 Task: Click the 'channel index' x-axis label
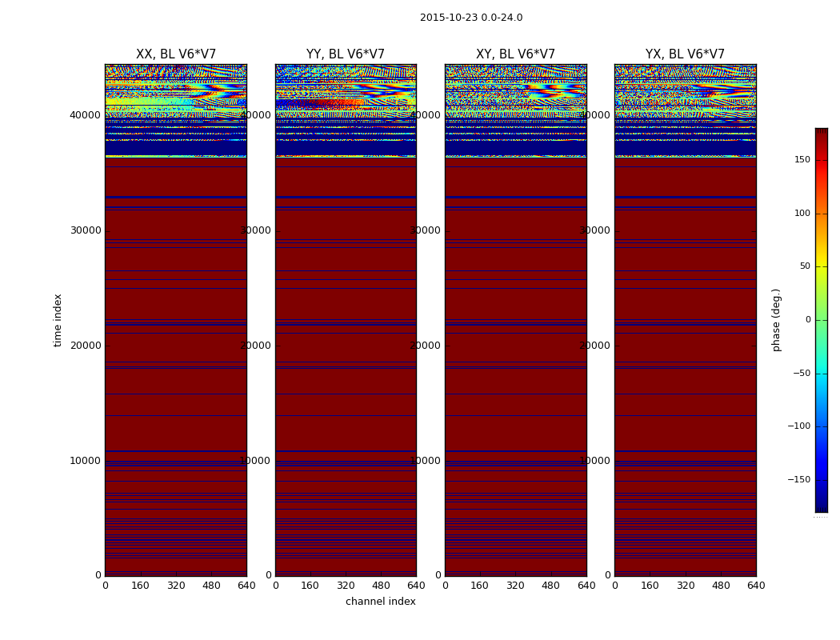click(380, 602)
